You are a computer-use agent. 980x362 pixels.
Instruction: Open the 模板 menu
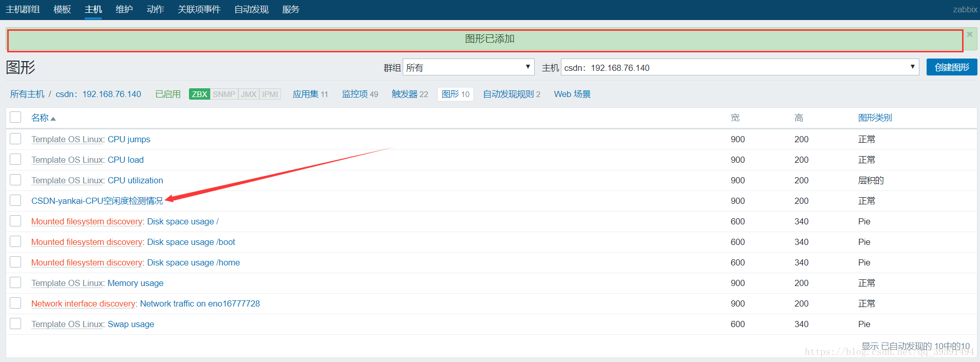click(62, 9)
